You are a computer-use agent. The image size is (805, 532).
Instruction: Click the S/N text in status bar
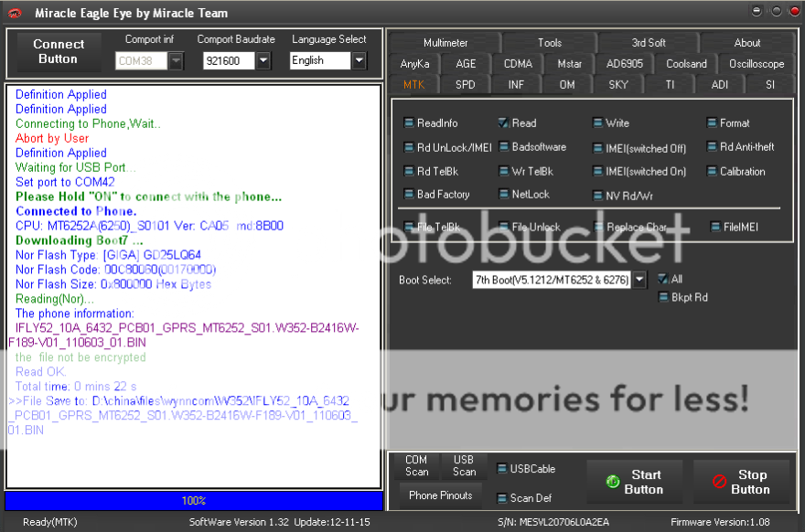[x=553, y=522]
